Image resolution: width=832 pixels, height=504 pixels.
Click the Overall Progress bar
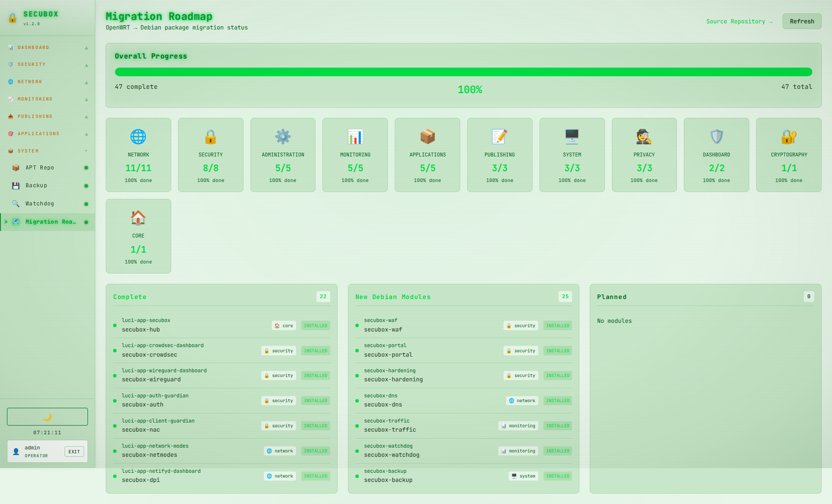[x=463, y=72]
